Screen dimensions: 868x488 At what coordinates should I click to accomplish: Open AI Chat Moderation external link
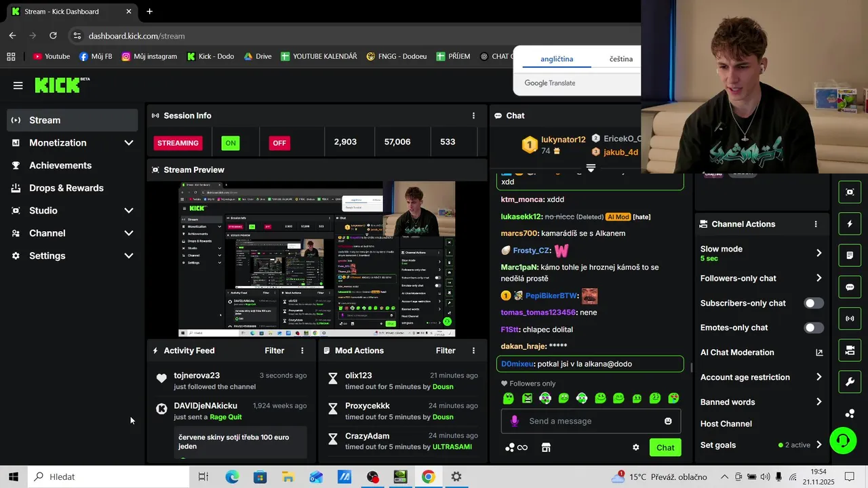coord(819,352)
